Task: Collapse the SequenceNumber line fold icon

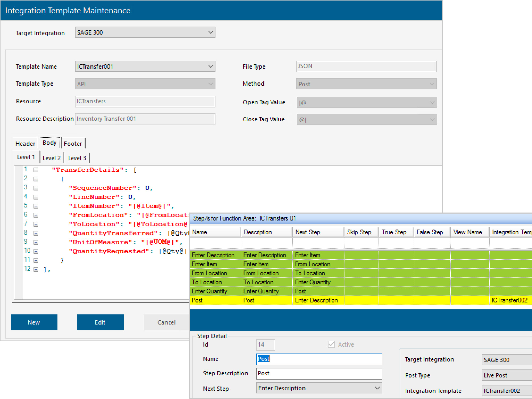Action: [x=36, y=188]
